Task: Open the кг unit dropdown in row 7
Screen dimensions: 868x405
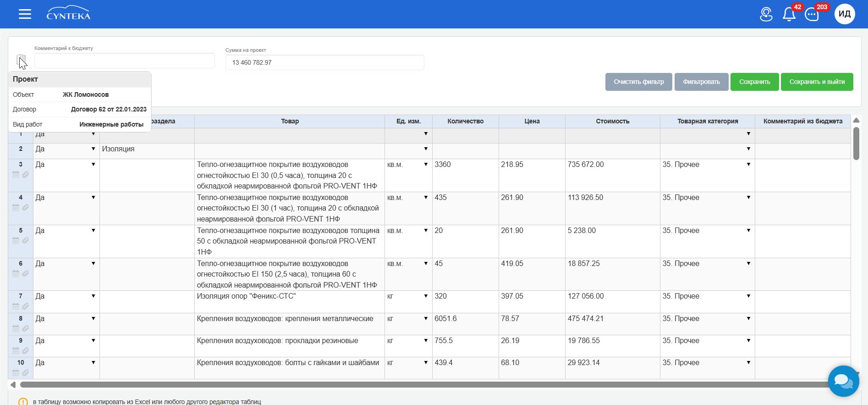Action: tap(426, 296)
